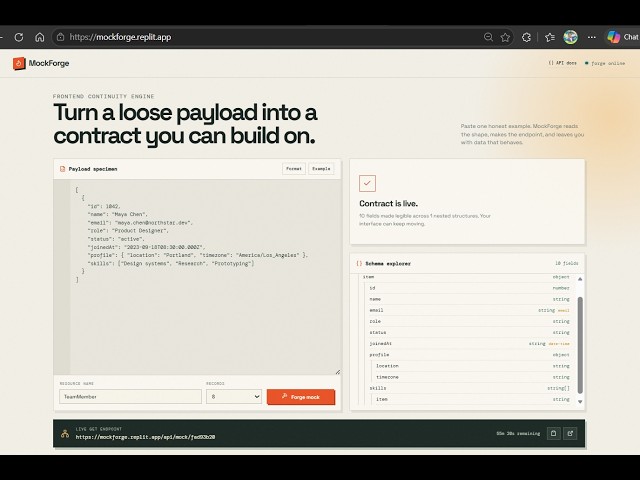Click the MockForge flame logo
The width and height of the screenshot is (640, 480).
[x=19, y=63]
